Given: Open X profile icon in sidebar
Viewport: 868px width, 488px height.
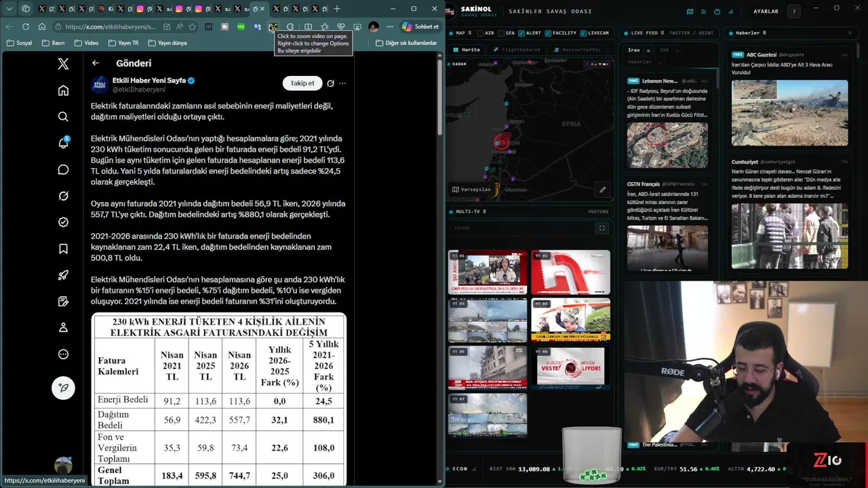Looking at the screenshot, I should click(63, 327).
